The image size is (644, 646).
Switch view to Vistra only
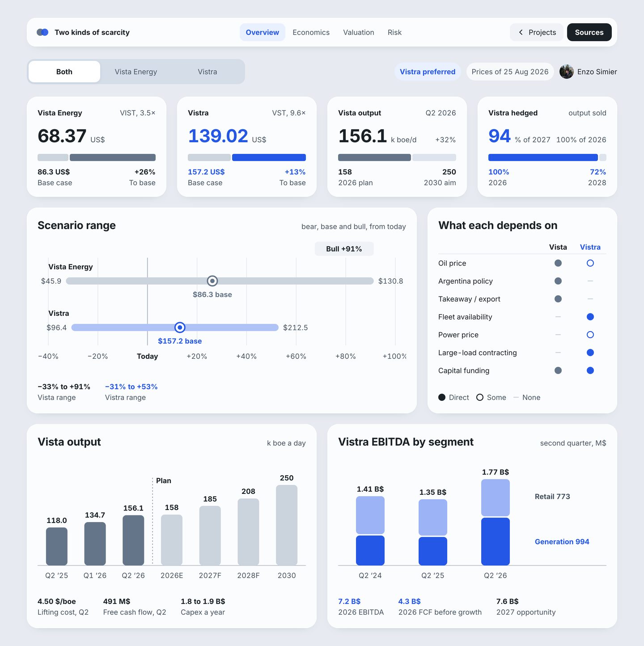coord(208,72)
